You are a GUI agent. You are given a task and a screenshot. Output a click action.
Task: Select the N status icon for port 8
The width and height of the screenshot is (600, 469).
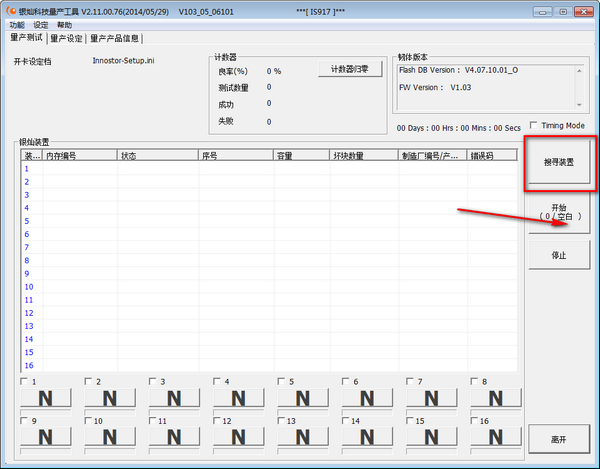(497, 398)
